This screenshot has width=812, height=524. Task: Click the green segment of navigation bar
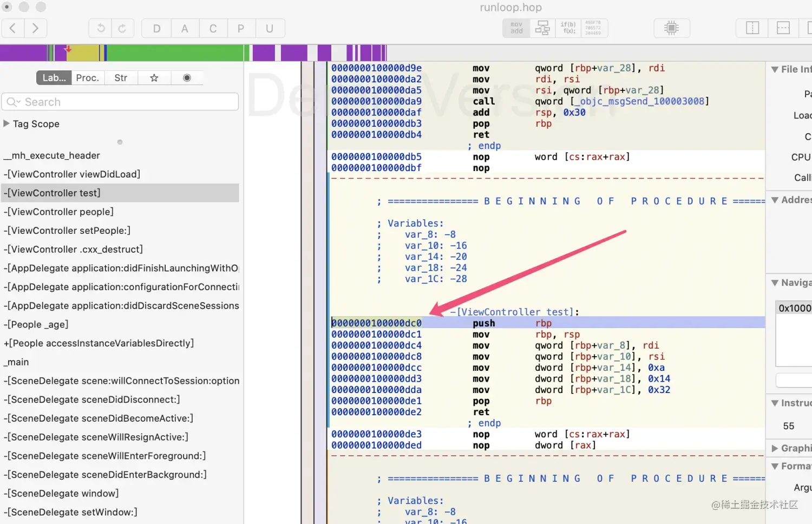pos(174,53)
